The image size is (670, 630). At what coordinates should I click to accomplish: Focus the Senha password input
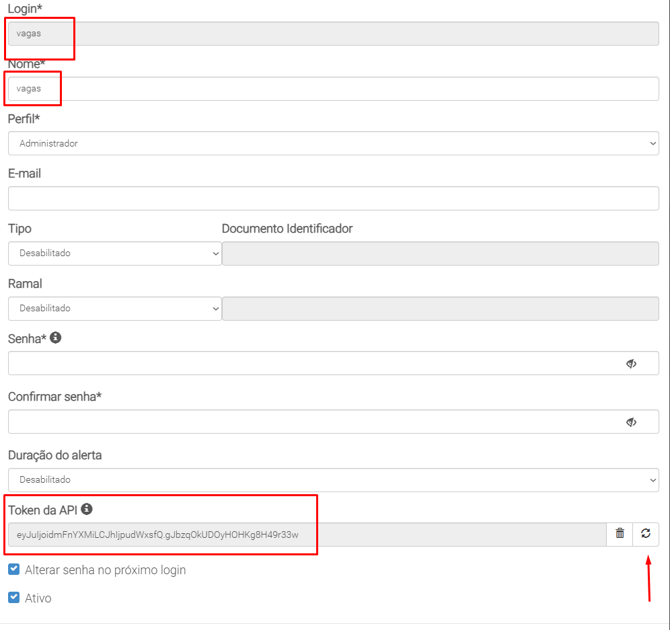[x=310, y=364]
